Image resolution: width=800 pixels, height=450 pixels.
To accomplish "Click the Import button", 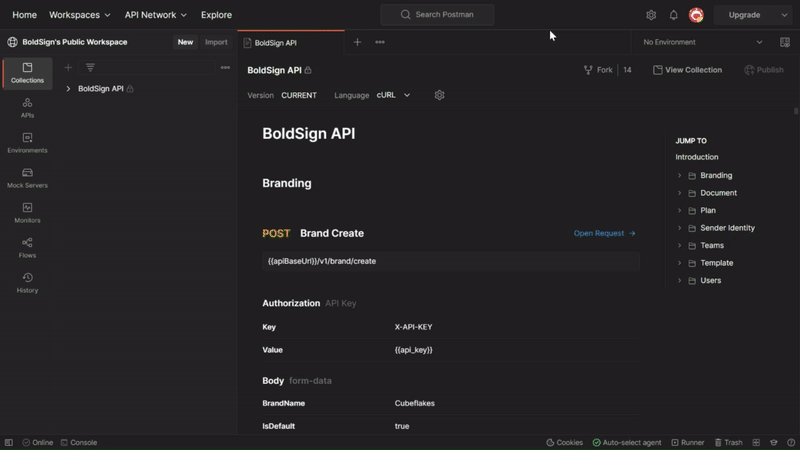I will tap(216, 42).
